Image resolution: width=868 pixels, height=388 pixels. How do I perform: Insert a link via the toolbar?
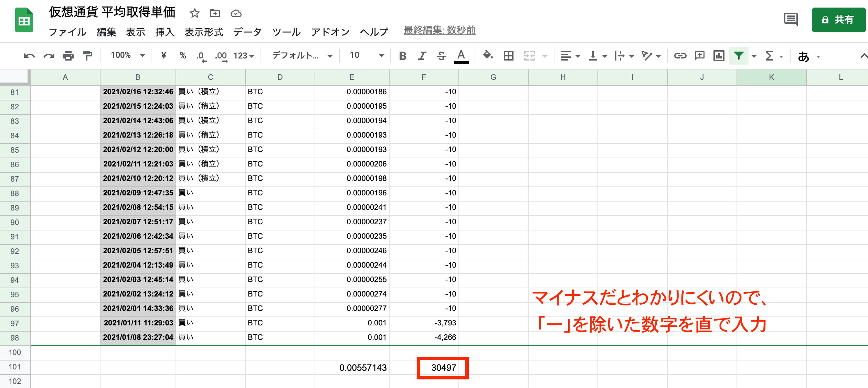(680, 55)
